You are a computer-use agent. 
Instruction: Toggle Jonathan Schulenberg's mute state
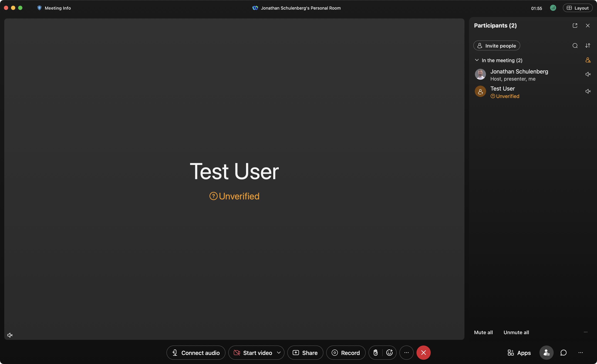pos(588,74)
